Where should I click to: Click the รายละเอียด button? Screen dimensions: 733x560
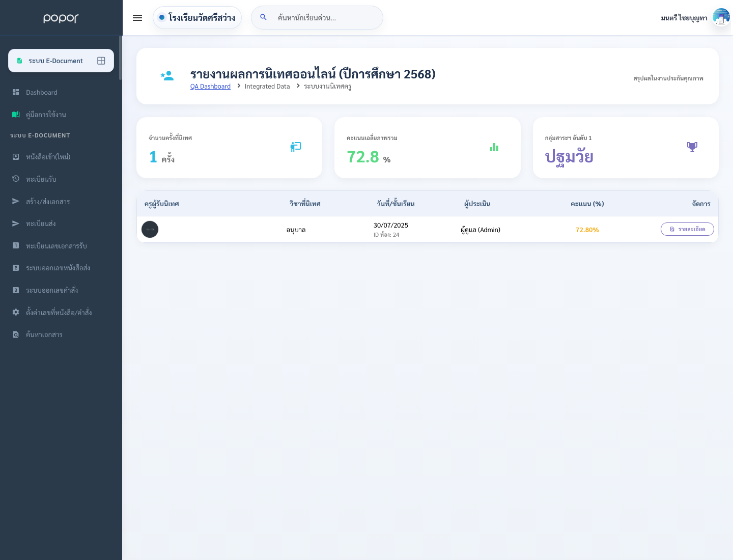point(687,229)
